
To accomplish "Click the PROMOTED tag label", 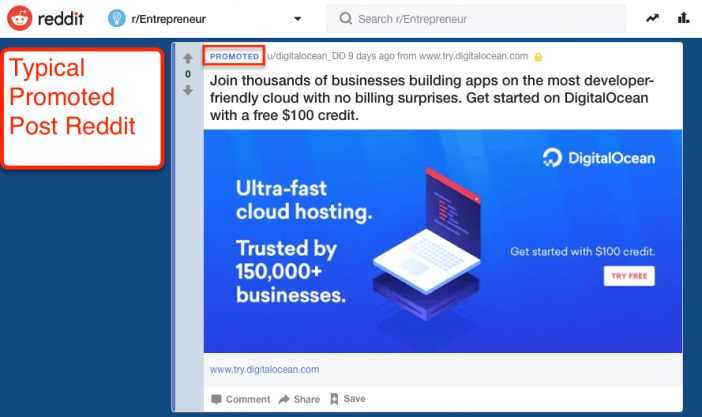I will [x=234, y=56].
